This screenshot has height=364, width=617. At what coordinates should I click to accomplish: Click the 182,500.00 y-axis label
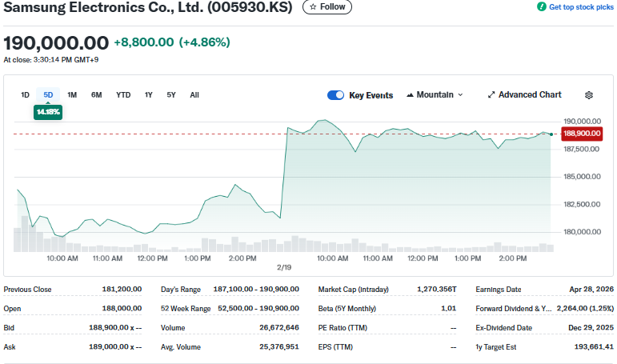[582, 204]
